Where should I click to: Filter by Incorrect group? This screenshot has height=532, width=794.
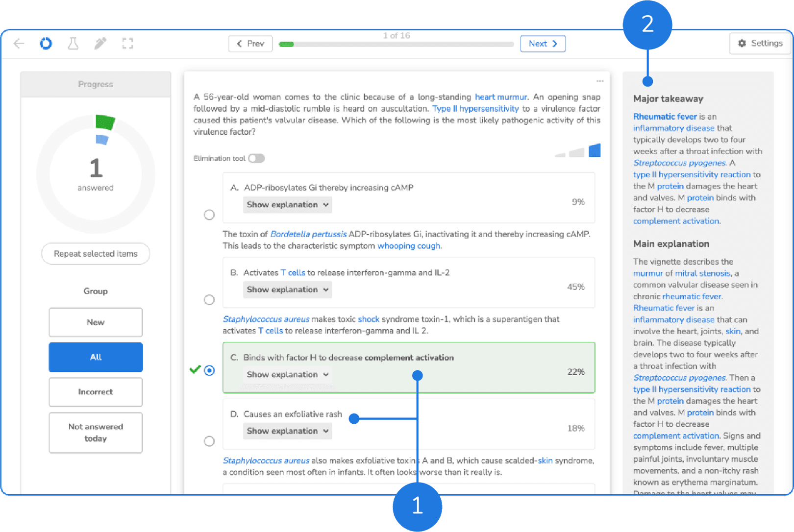(96, 392)
